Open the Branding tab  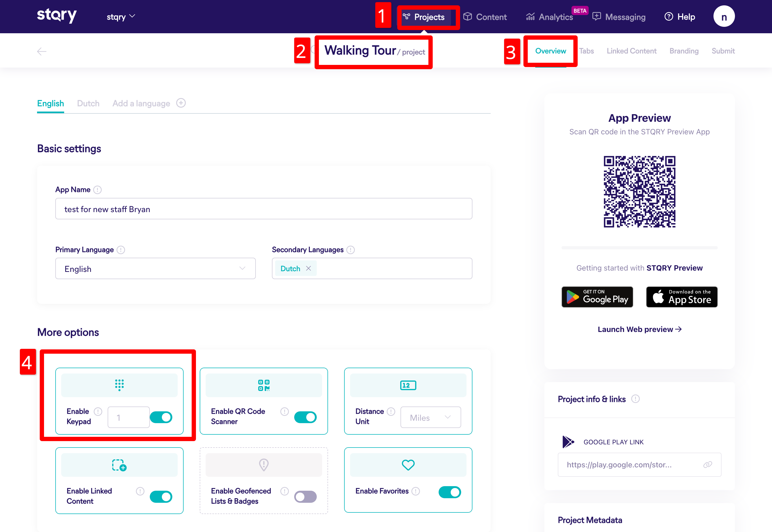click(x=684, y=51)
